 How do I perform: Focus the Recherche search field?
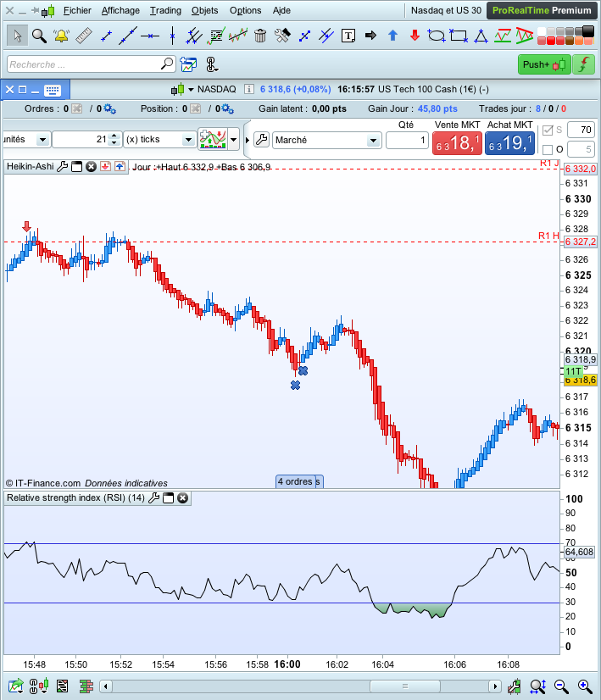91,64
